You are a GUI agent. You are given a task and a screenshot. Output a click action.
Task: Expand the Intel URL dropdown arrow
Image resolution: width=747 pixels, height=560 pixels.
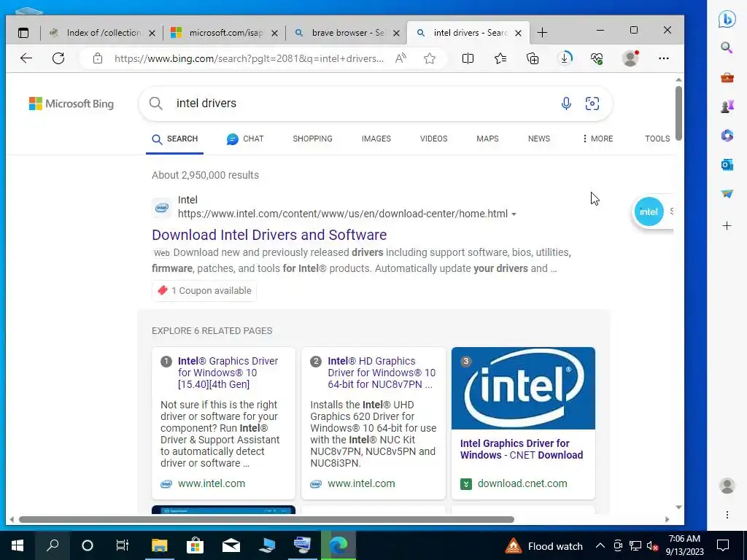tap(514, 214)
